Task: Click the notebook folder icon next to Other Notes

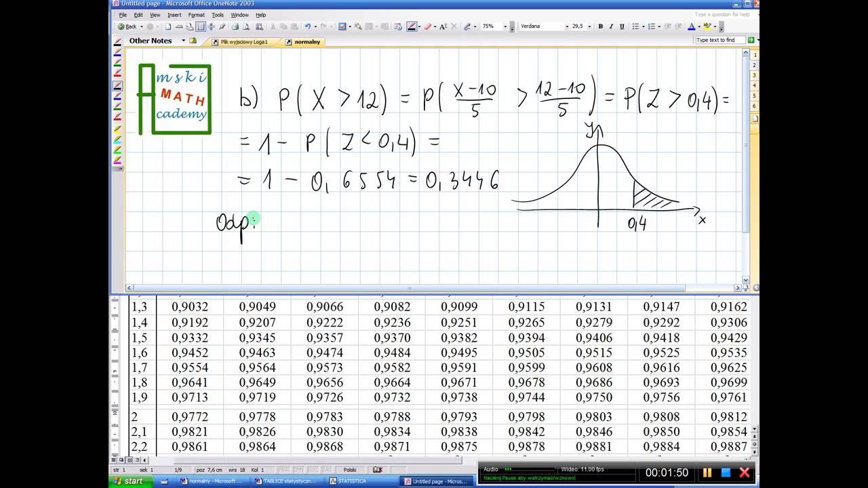Action: [x=193, y=41]
